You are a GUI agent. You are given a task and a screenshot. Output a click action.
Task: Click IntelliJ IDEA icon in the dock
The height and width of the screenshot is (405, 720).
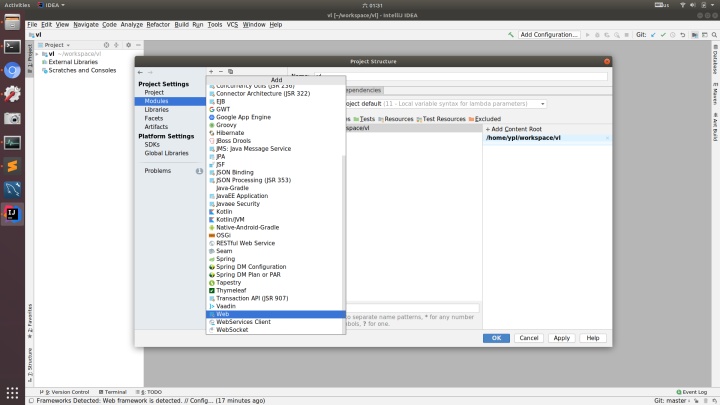click(12, 214)
